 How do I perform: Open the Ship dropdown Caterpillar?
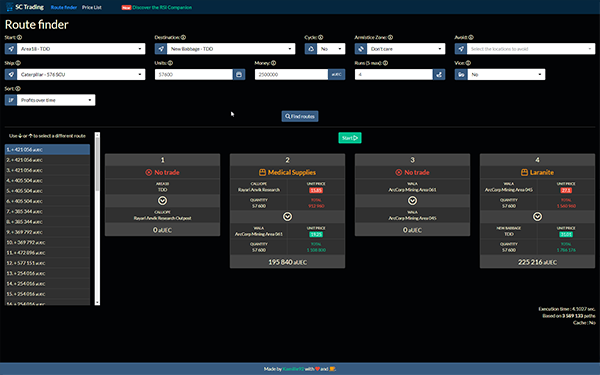coord(81,74)
